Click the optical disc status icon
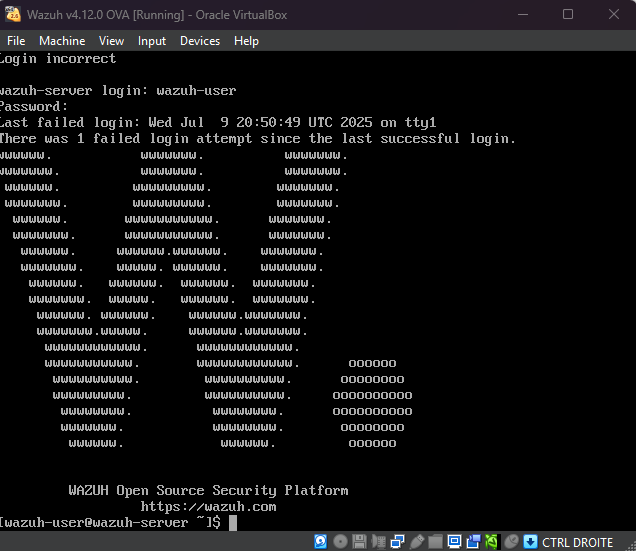Viewport: 636px width, 551px height. coord(340,541)
